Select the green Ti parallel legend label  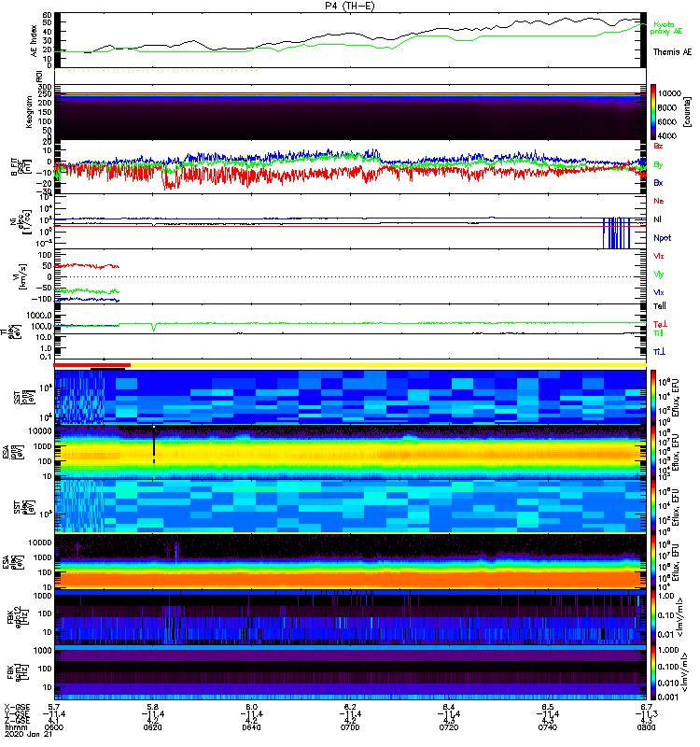[658, 333]
